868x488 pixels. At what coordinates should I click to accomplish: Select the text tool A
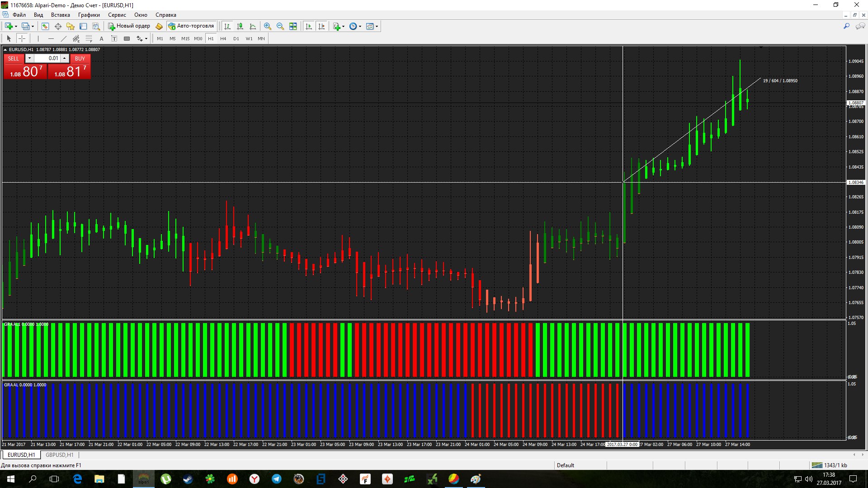[101, 39]
